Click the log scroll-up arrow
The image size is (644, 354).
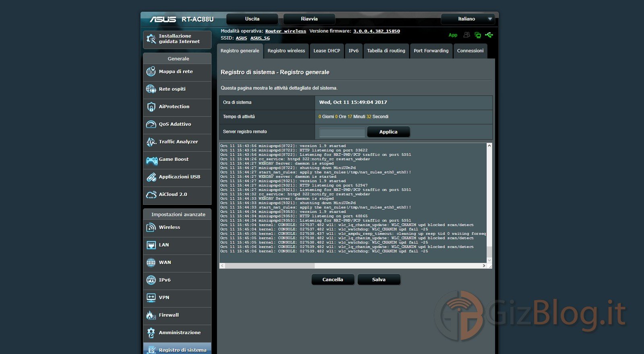[489, 146]
